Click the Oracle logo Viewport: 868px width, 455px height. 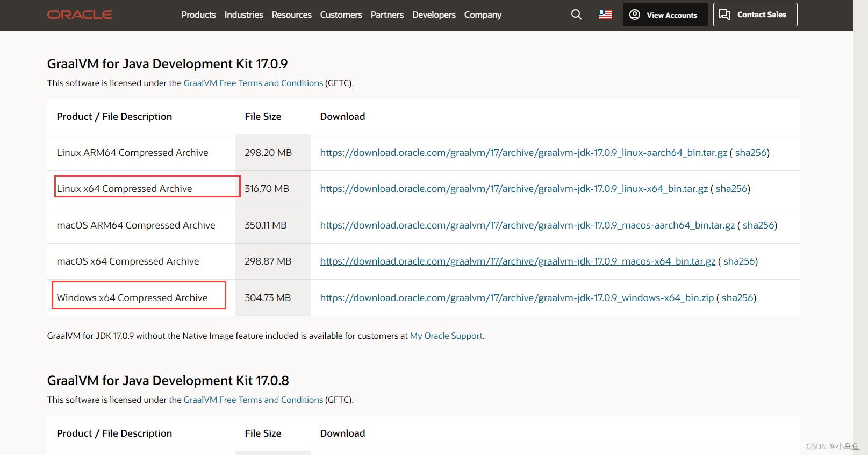[x=80, y=15]
